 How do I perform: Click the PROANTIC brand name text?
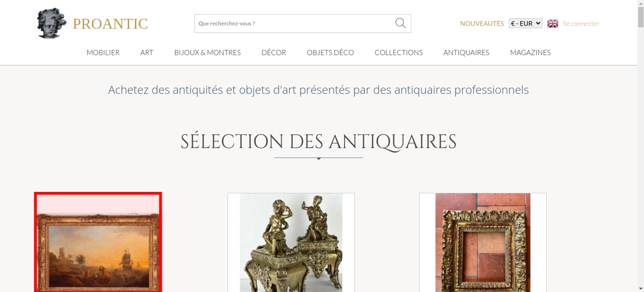pos(110,24)
